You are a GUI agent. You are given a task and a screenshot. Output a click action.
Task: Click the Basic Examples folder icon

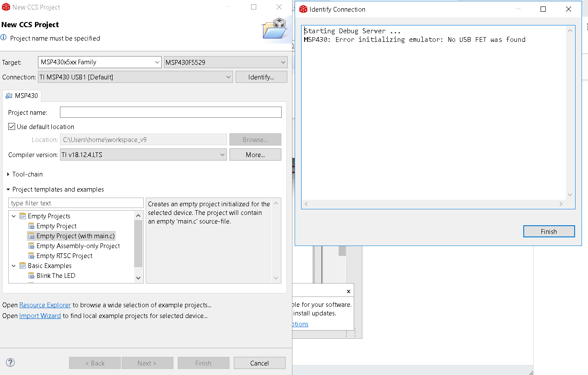click(22, 266)
